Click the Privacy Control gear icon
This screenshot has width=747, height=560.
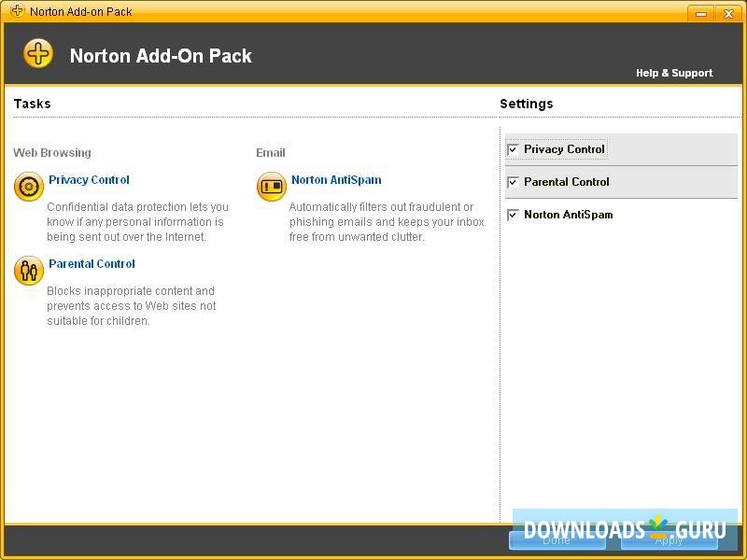[x=29, y=186]
